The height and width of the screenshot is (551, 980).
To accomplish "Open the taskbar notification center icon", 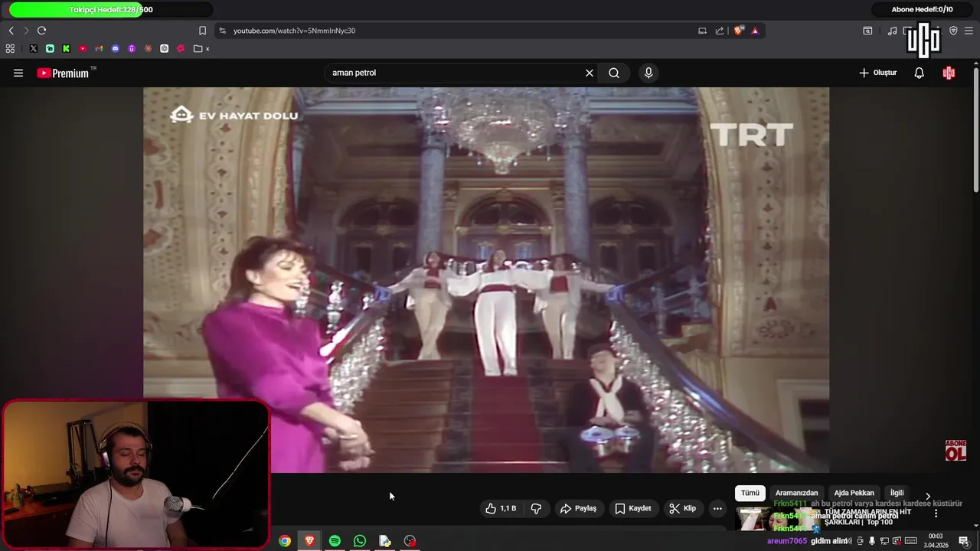I will [964, 541].
